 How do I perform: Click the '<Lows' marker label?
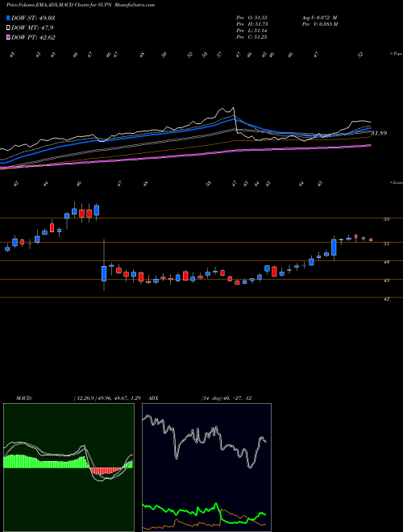pos(396,182)
